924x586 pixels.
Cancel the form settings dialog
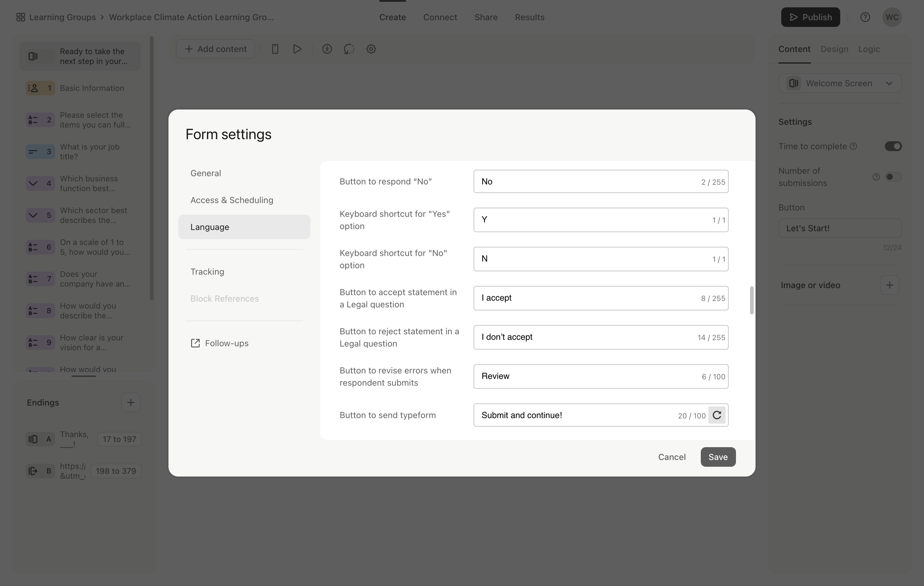point(671,457)
